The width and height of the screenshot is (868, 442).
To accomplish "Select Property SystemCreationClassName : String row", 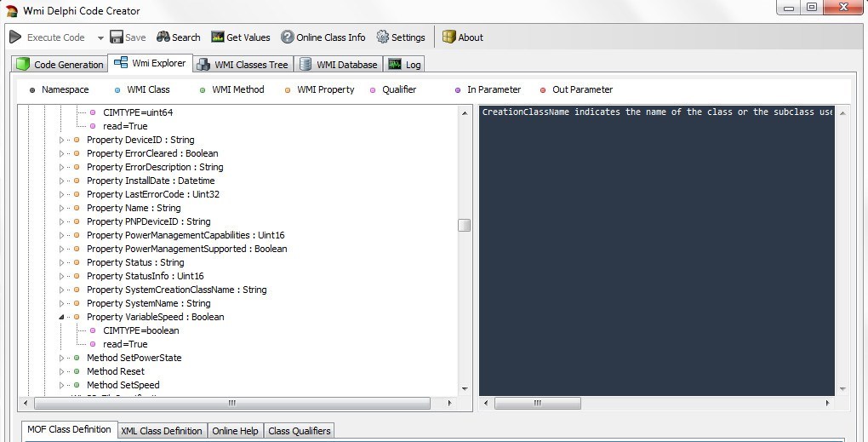I will [177, 290].
